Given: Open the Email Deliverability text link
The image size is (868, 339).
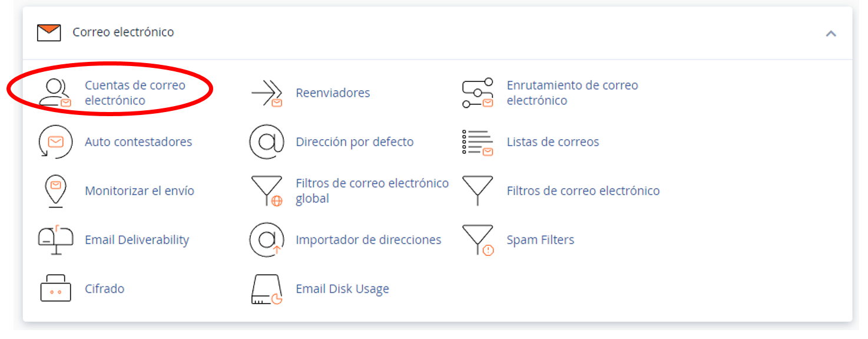Looking at the screenshot, I should (x=137, y=240).
